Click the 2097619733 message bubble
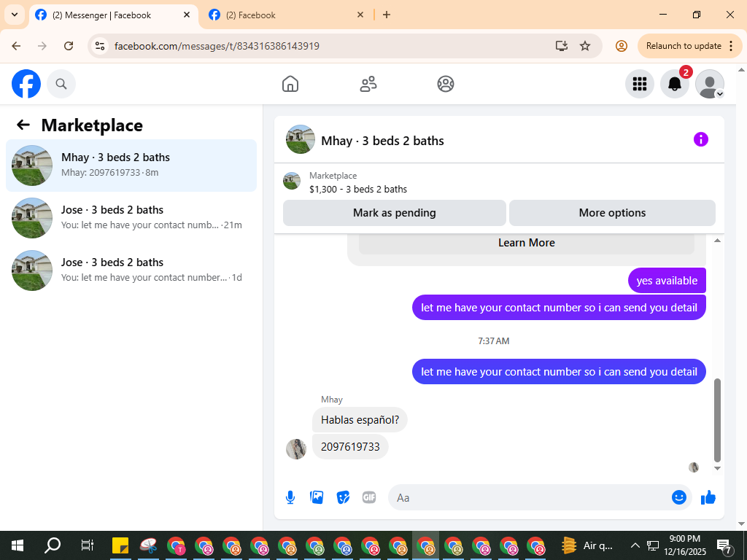Image resolution: width=747 pixels, height=560 pixels. [x=350, y=447]
